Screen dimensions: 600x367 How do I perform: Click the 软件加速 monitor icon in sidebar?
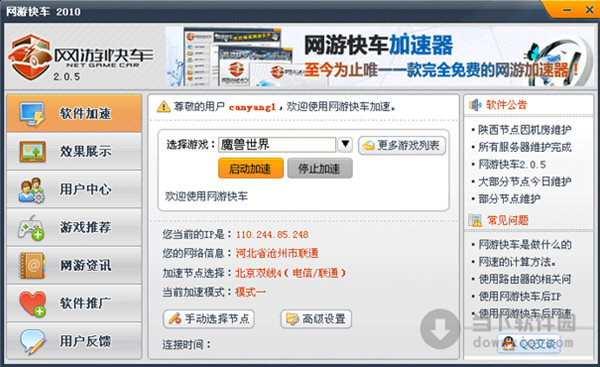click(x=33, y=114)
